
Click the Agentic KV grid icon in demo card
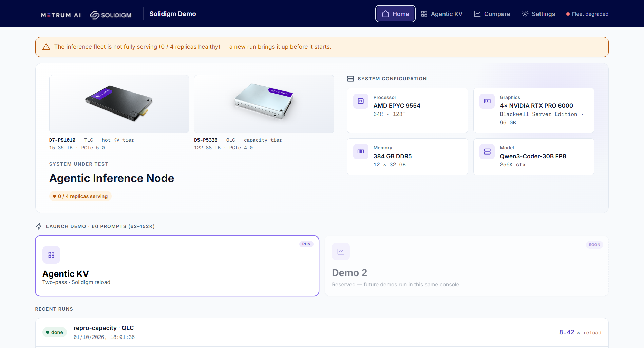51,255
